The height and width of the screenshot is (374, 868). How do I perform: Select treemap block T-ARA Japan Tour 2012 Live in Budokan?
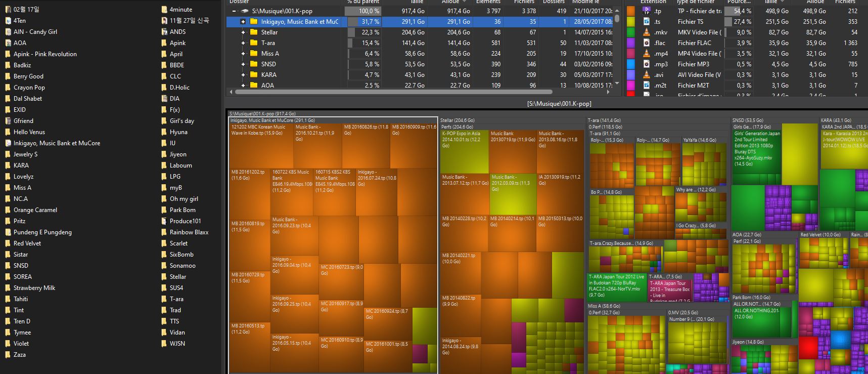pos(617,288)
